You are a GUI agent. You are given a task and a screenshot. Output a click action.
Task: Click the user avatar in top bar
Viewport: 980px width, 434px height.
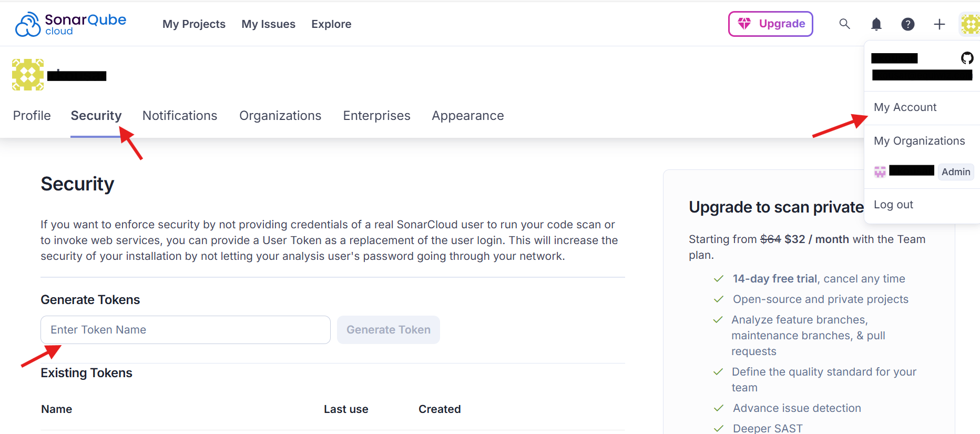tap(969, 24)
